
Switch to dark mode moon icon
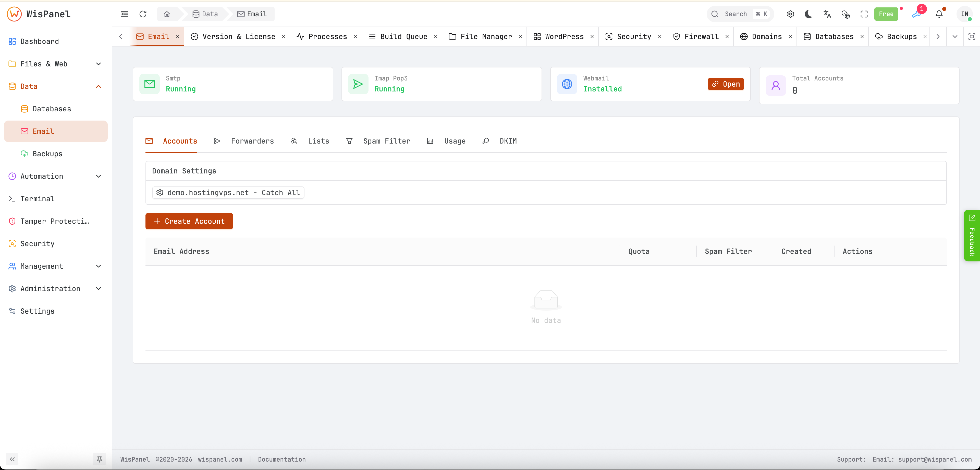pyautogui.click(x=808, y=14)
